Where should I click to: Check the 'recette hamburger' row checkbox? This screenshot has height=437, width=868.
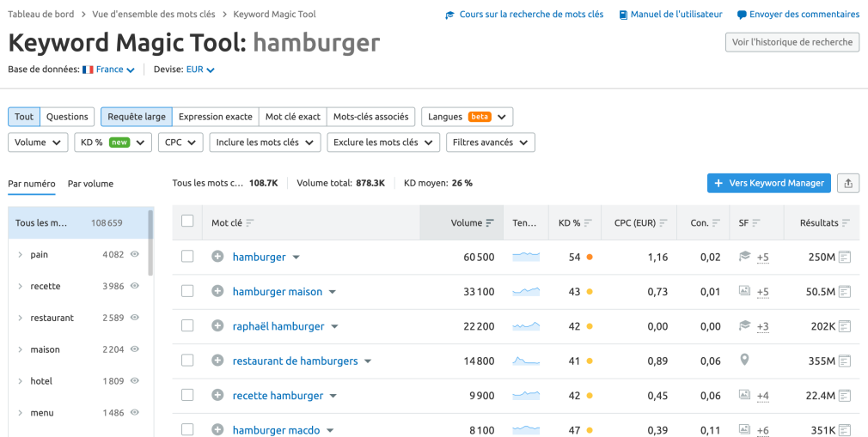[187, 395]
